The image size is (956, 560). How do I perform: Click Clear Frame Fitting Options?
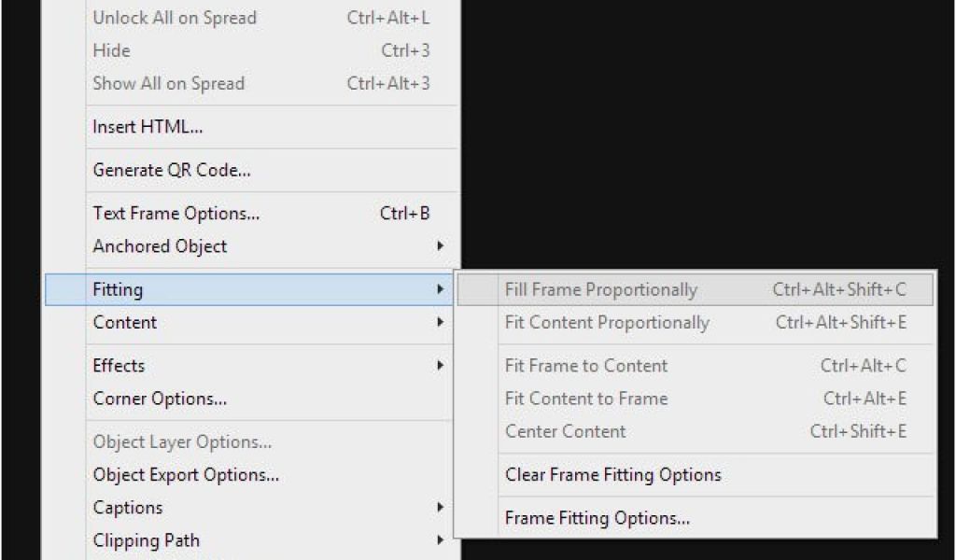click(612, 475)
